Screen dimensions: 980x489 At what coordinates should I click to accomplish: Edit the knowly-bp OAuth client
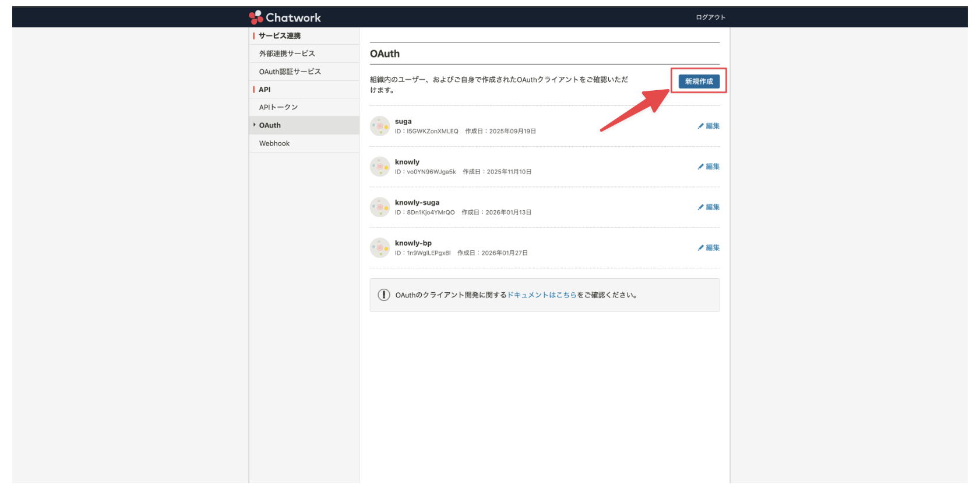pyautogui.click(x=708, y=248)
